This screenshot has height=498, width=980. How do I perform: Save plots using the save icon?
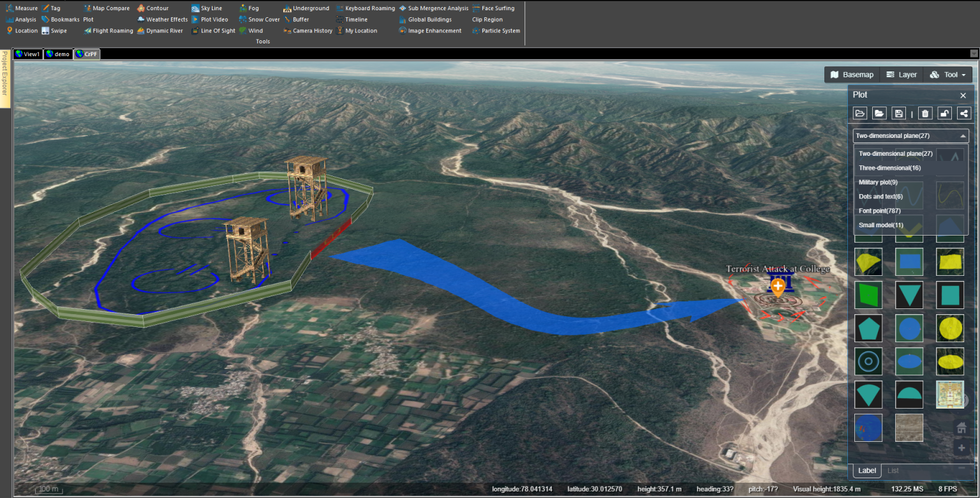(898, 113)
